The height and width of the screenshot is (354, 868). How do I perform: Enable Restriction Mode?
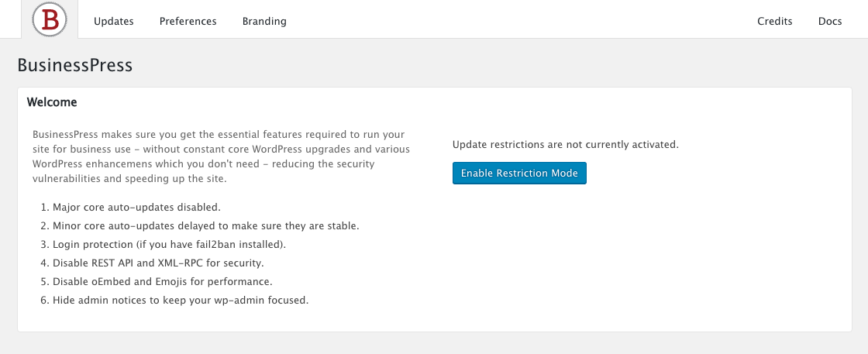(x=519, y=174)
